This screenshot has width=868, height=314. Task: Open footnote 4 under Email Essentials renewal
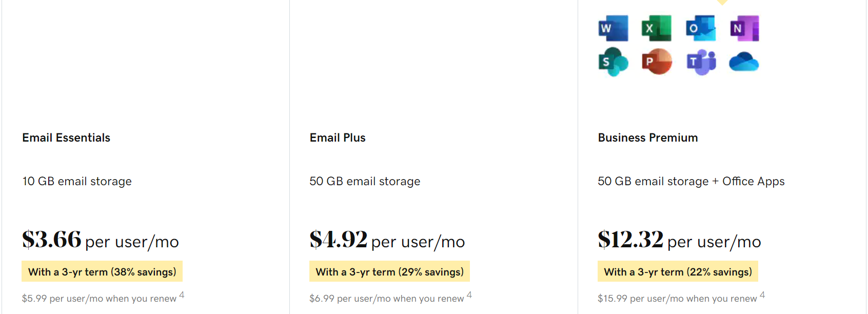182,295
